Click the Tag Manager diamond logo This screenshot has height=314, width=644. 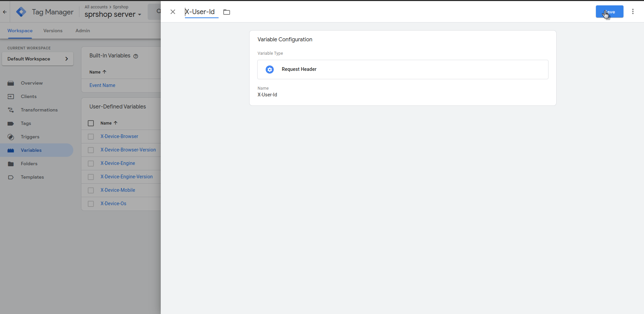click(21, 12)
